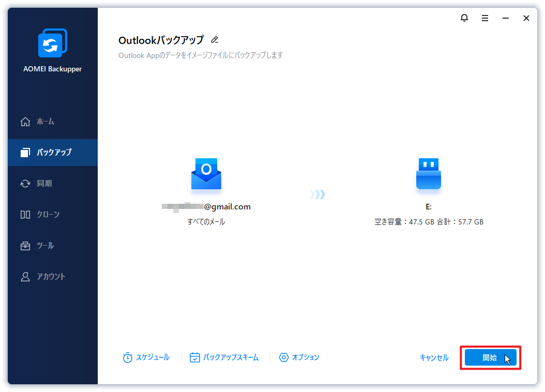Screen dimensions: 545x392
Task: Open the アカウント account section
Action: 53,277
